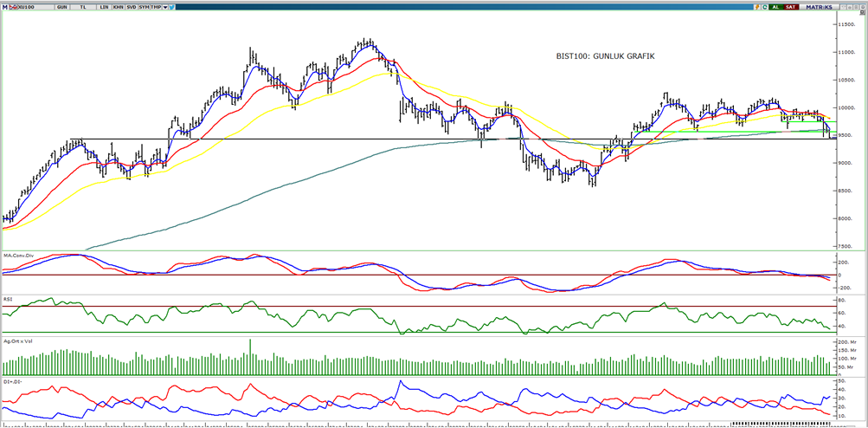Click the orange lightning bolt icon

[757, 7]
